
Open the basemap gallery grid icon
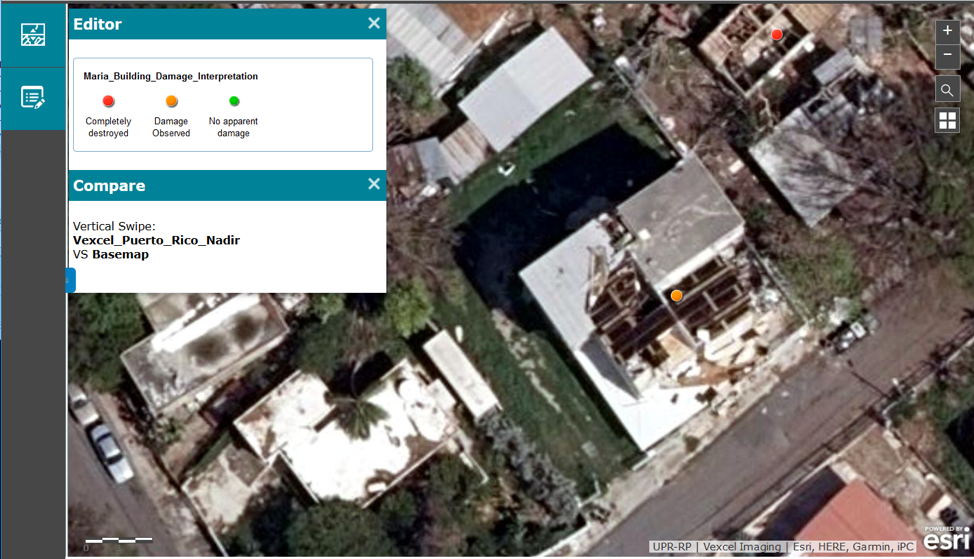click(x=947, y=120)
